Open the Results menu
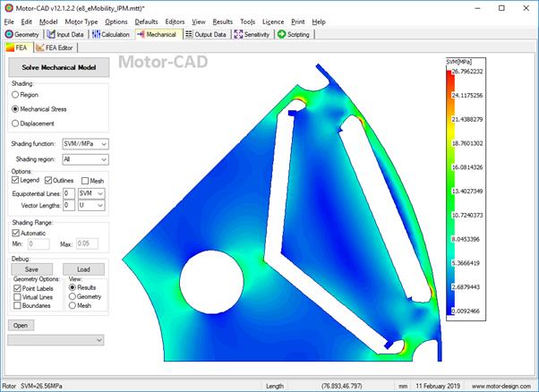The width and height of the screenshot is (539, 392). [223, 21]
